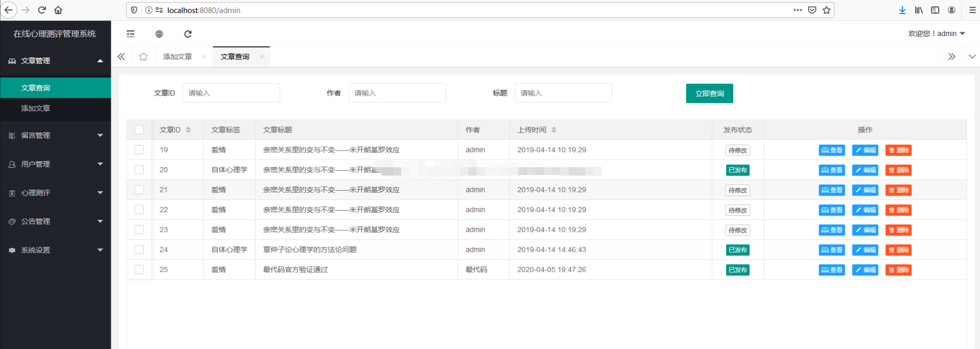The height and width of the screenshot is (349, 980).
Task: Open the tab operations dropdown chevron
Action: pos(972,56)
